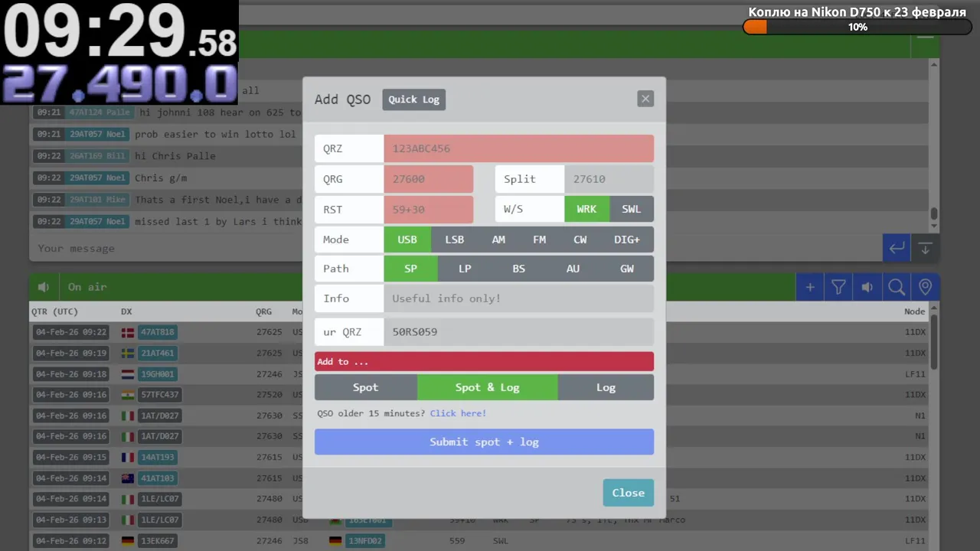This screenshot has width=980, height=551.
Task: Open the search magnifier icon
Action: click(x=897, y=287)
